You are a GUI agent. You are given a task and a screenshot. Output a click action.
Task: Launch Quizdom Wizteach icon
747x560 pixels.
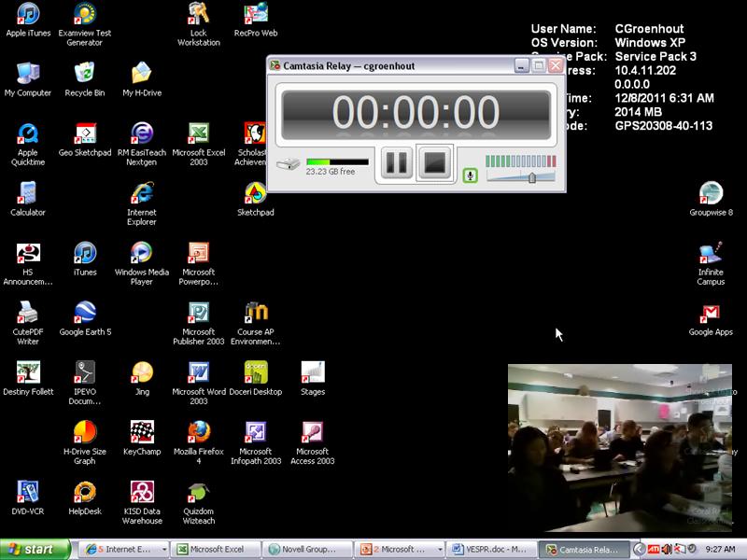199,503
